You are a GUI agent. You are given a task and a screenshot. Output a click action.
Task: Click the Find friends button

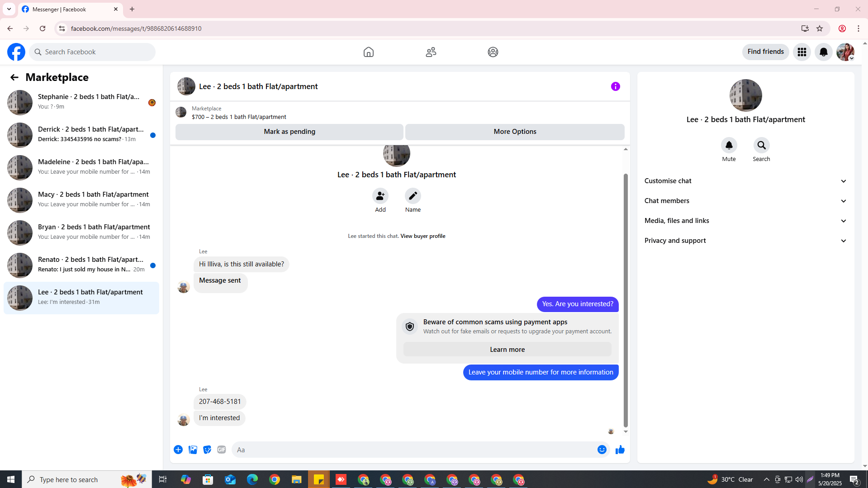click(x=765, y=52)
